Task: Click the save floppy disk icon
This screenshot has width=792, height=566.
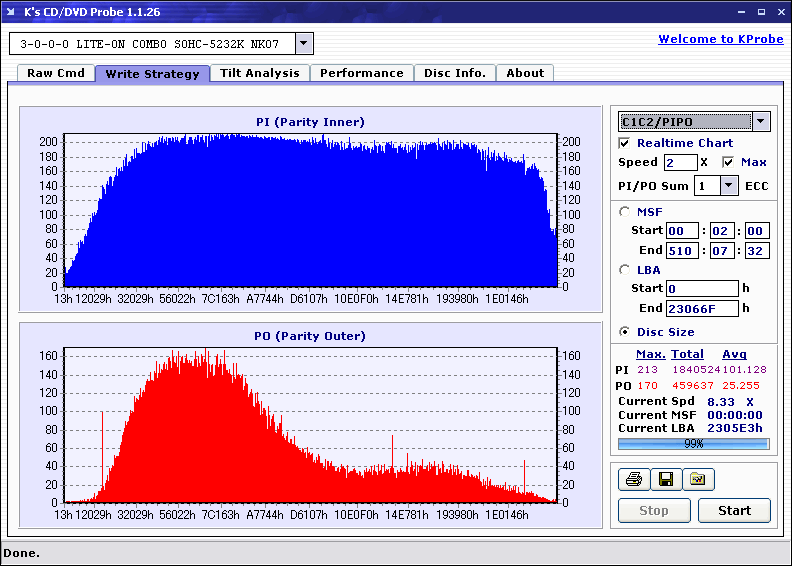Action: coord(666,479)
